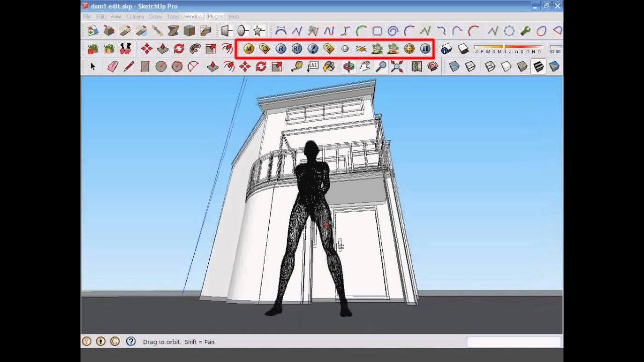Open the Window menu

194,17
